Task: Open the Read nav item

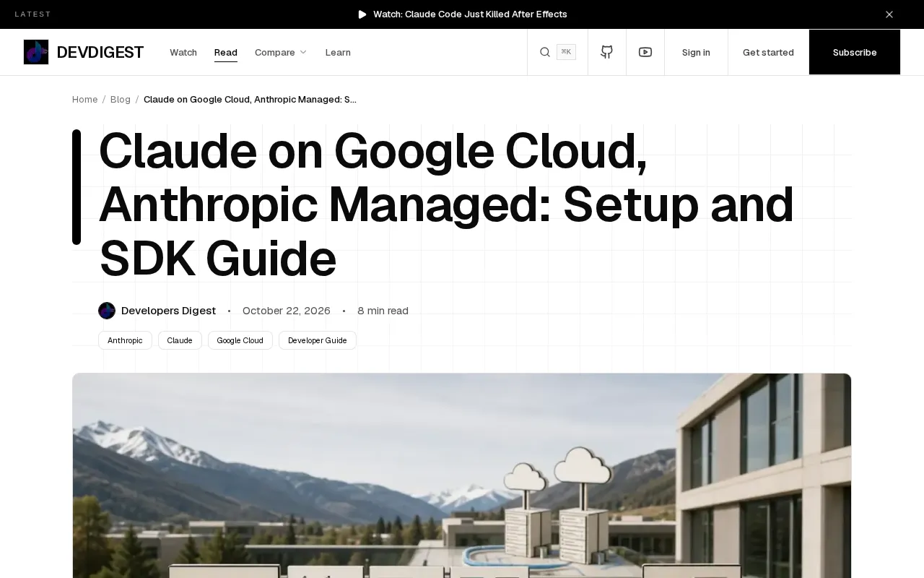Action: coord(226,52)
